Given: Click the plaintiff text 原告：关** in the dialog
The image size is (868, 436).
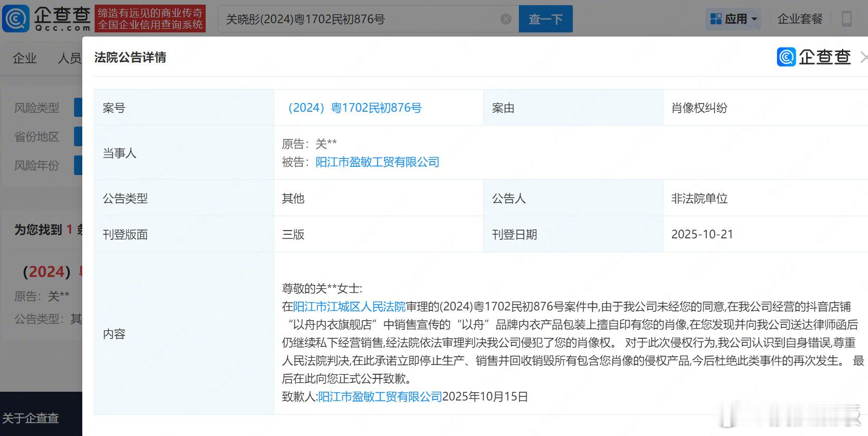Looking at the screenshot, I should pos(310,144).
